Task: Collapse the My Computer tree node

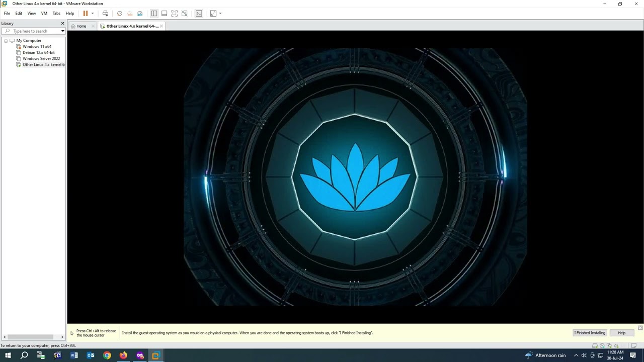Action: point(6,41)
